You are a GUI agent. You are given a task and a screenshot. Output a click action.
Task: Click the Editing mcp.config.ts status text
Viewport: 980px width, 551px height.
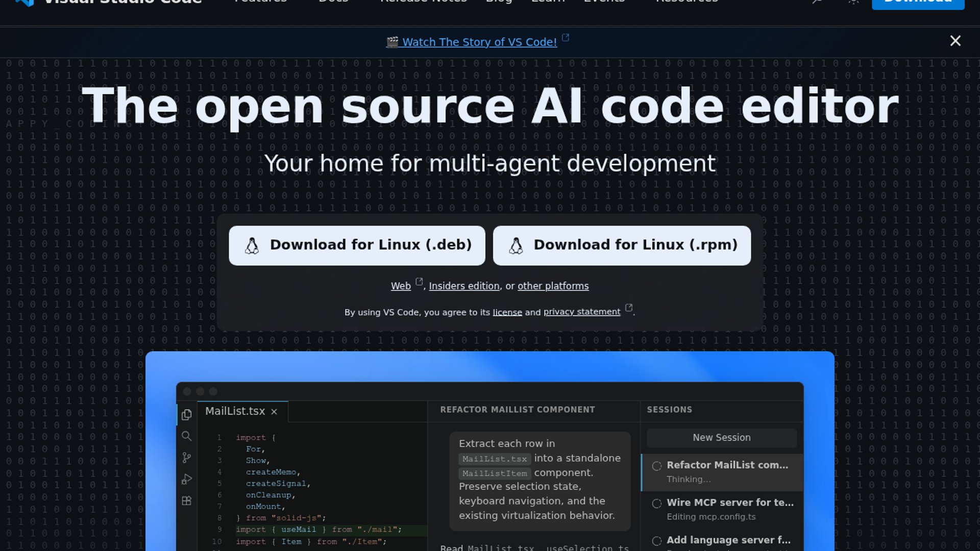[711, 517]
